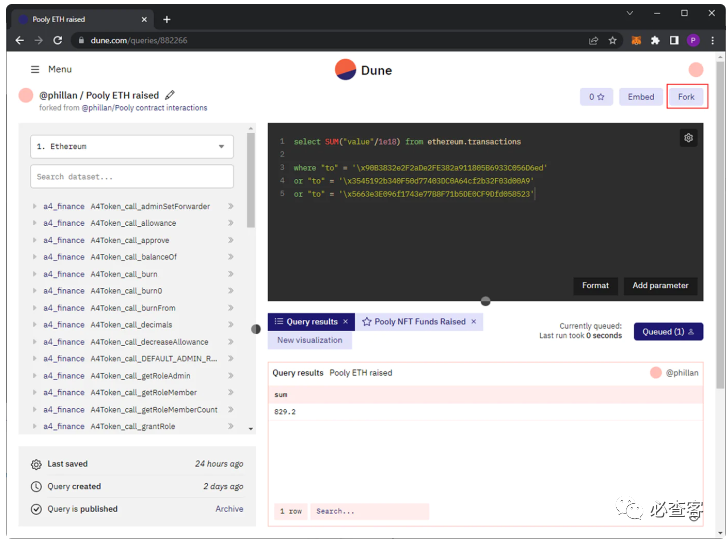Click @phillan avatar in results panel
The height and width of the screenshot is (541, 727).
tap(656, 373)
